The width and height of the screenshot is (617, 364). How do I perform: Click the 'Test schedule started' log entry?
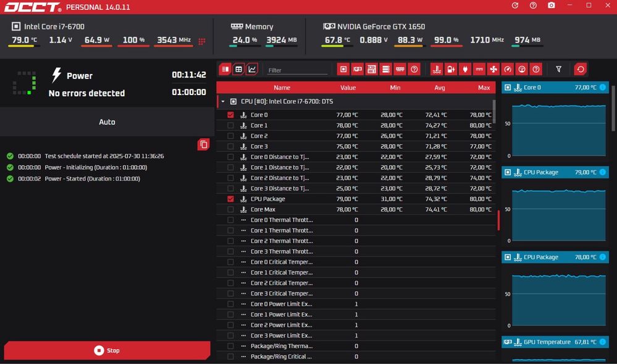(104, 156)
